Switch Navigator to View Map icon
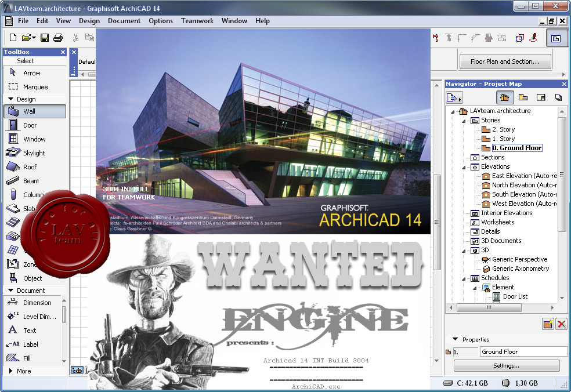The image size is (571, 392). coord(523,97)
